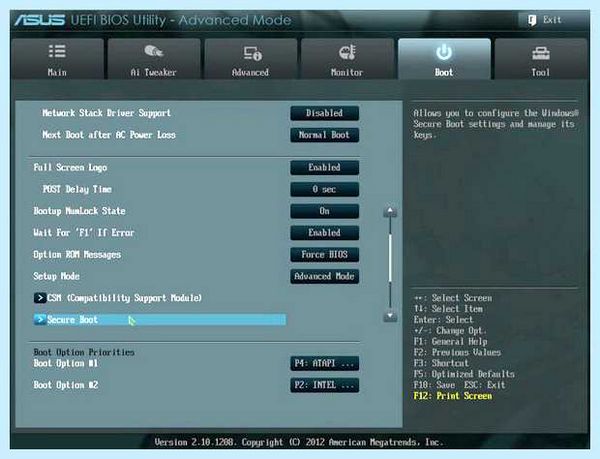The image size is (600, 459).
Task: Open Boot Option #2 INTEL dropdown
Action: [x=324, y=385]
